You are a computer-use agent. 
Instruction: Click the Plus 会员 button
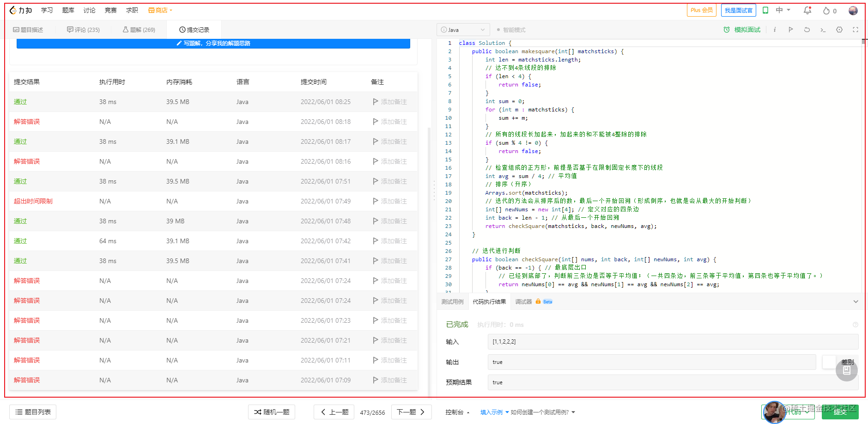click(x=702, y=10)
